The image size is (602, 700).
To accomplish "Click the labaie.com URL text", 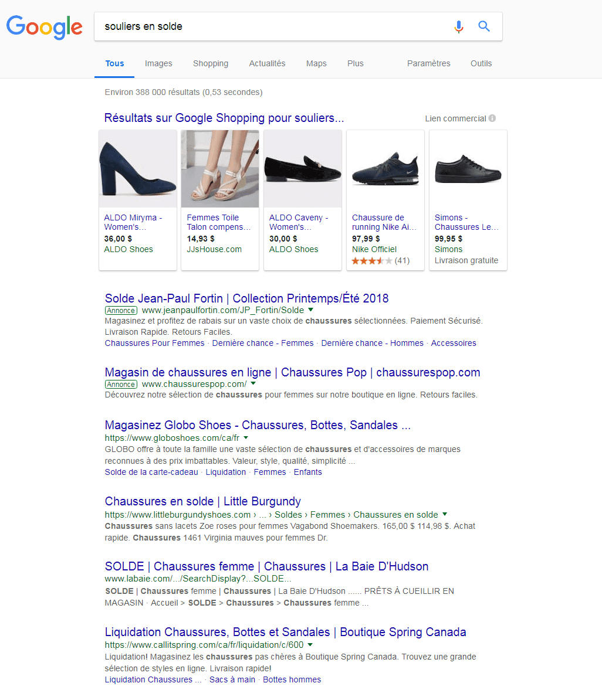I will [198, 579].
